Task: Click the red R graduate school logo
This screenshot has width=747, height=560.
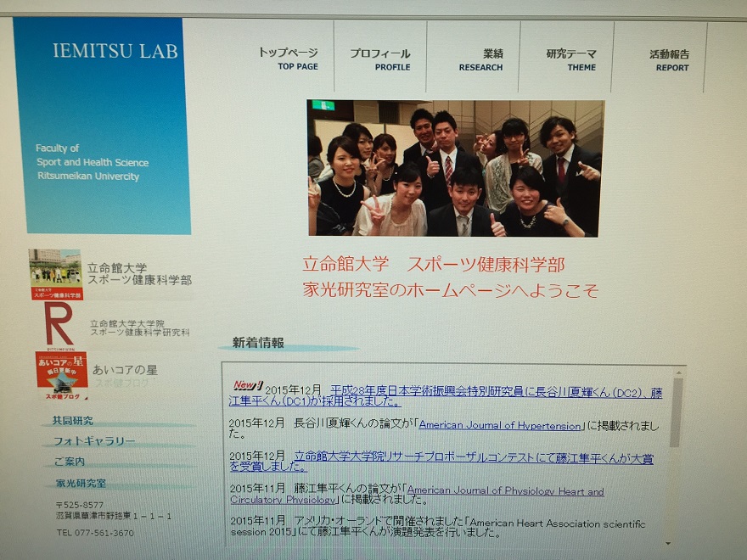Action: 58,323
